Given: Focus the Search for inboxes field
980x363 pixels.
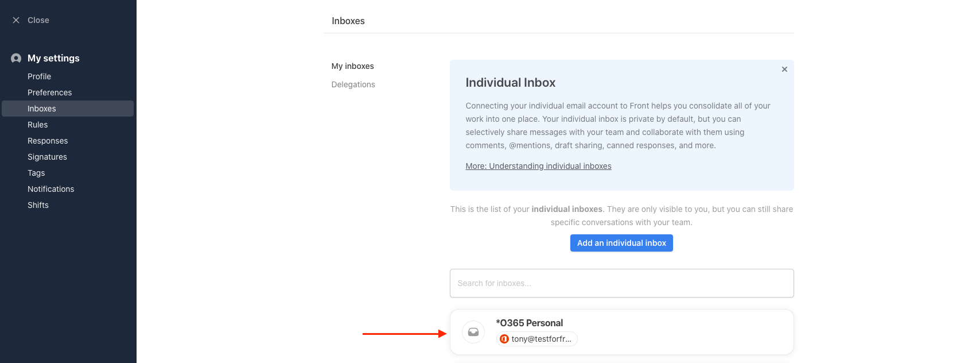Looking at the screenshot, I should (621, 283).
